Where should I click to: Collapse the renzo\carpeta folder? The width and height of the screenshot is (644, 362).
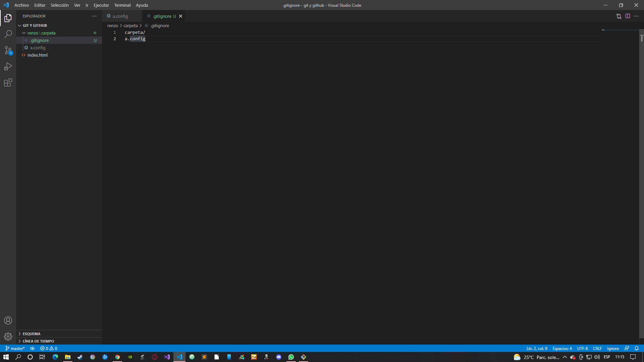[59, 33]
